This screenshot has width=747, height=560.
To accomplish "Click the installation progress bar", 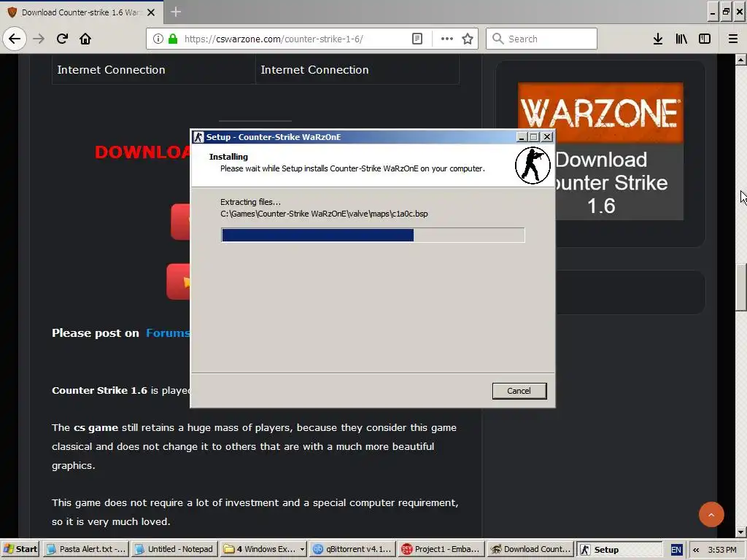I will pyautogui.click(x=373, y=236).
